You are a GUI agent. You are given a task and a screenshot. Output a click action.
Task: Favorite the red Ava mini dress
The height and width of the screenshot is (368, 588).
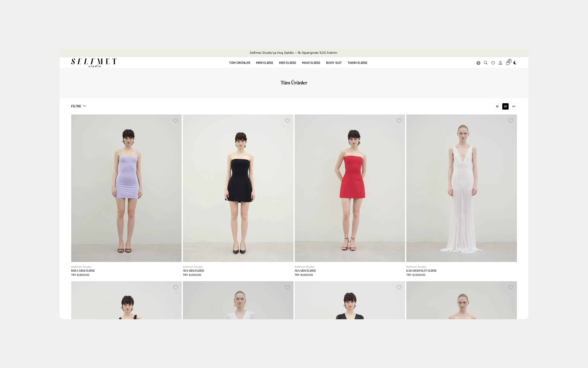click(x=399, y=121)
